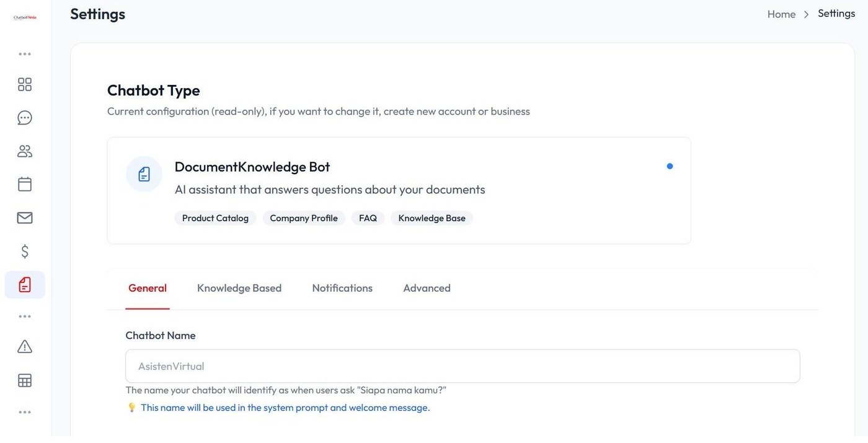Click into the Chatbot Name input field
Image resolution: width=868 pixels, height=443 pixels.
click(463, 366)
